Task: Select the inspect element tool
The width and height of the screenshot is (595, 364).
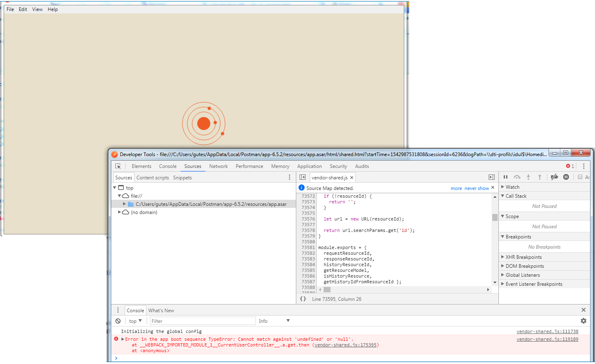Action: pos(118,166)
